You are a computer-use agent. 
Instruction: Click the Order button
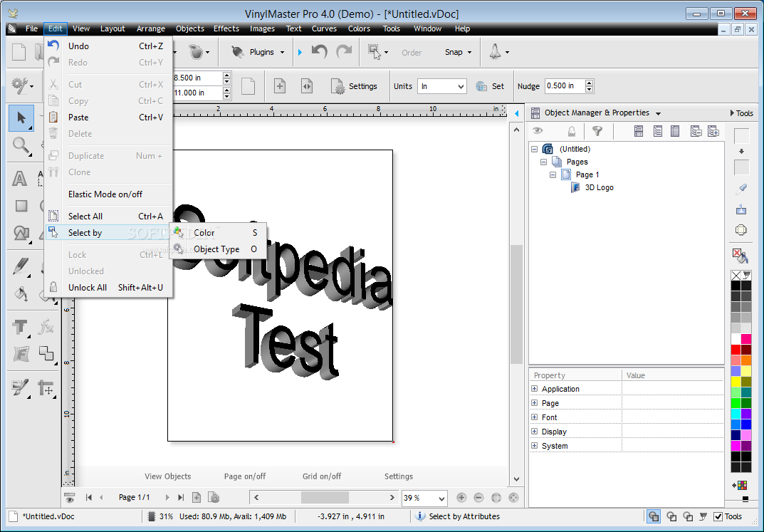tap(412, 53)
